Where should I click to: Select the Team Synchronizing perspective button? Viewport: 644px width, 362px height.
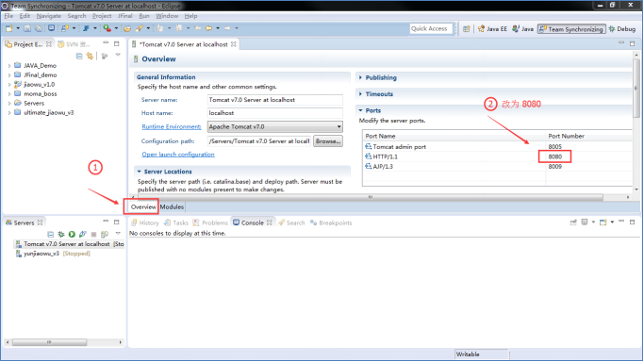[x=571, y=29]
